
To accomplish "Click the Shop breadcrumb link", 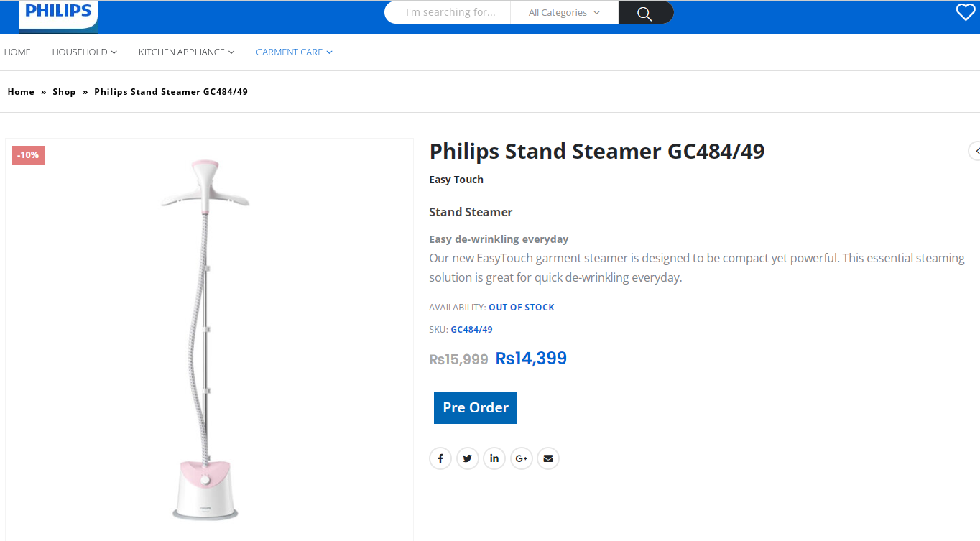I will [x=64, y=92].
